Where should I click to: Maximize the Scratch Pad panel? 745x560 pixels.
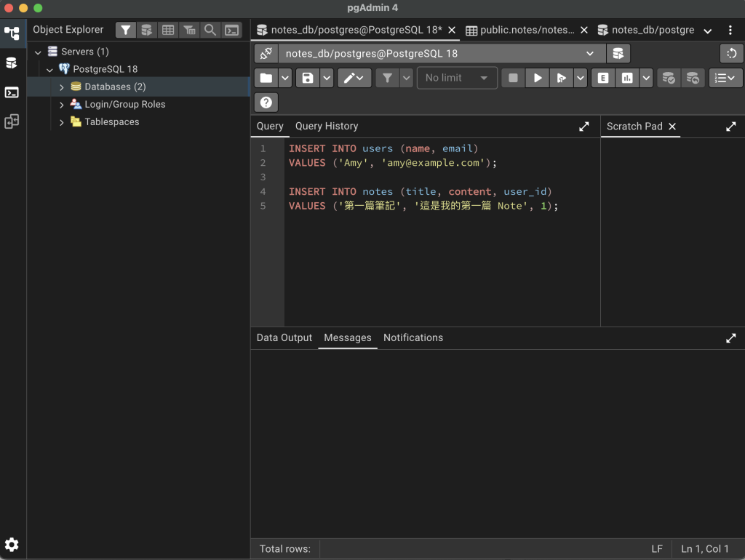click(x=731, y=127)
